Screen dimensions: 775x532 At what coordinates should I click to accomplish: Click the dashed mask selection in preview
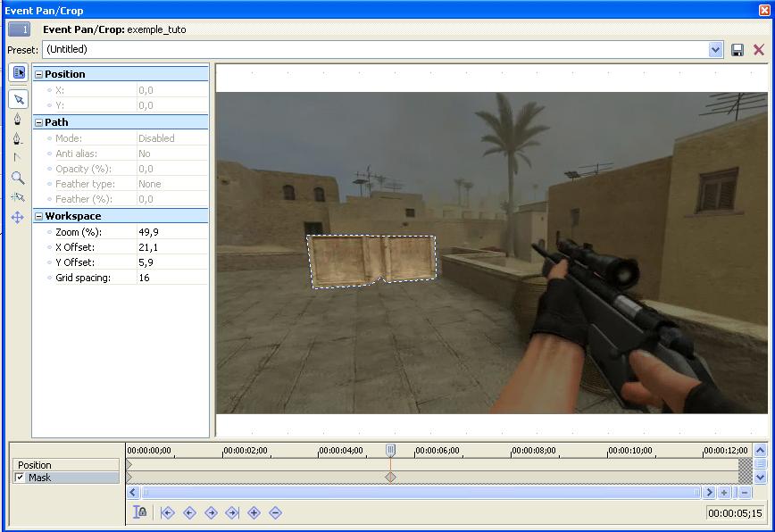(371, 261)
